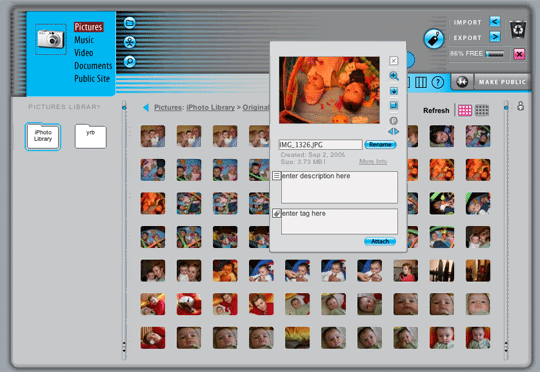Select Public Site in the media menu
This screenshot has height=372, width=540.
tap(92, 79)
